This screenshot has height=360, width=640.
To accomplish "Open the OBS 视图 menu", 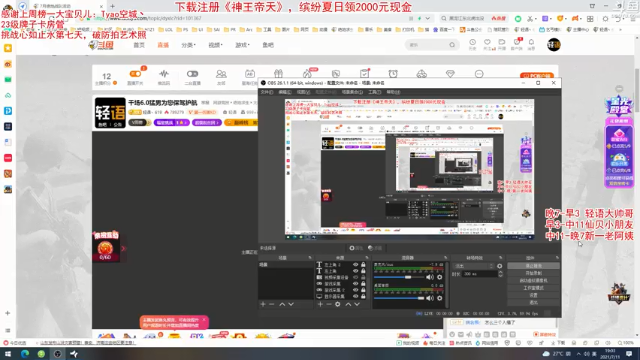I will point(303,92).
